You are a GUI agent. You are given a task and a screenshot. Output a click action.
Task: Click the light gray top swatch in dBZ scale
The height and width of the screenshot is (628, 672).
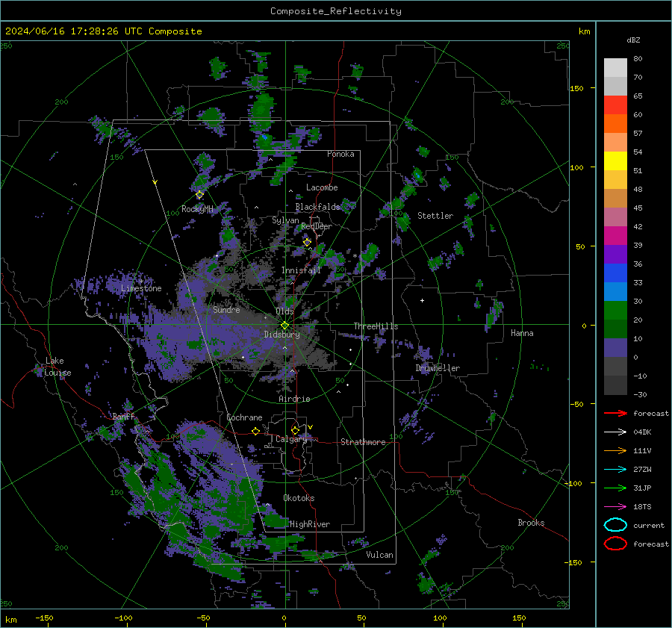pyautogui.click(x=615, y=68)
